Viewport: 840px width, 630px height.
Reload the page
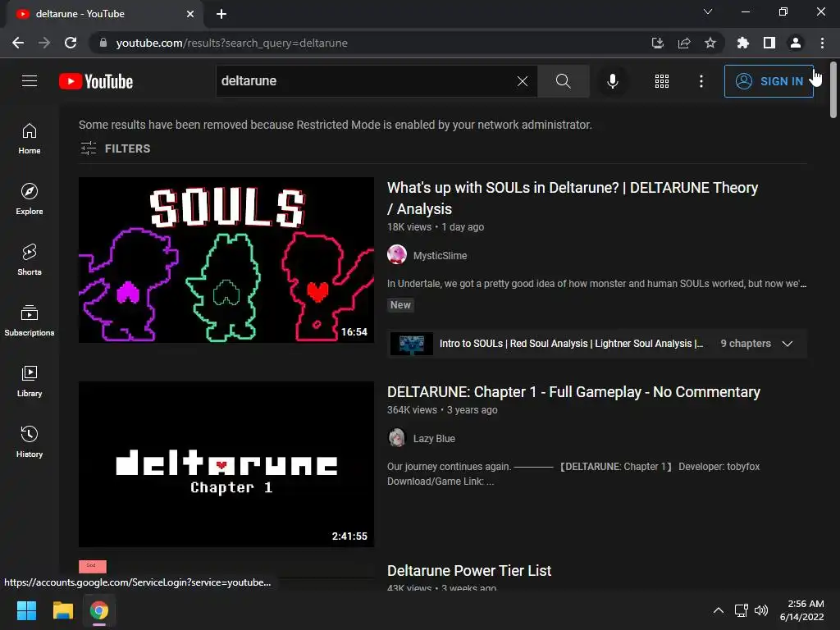pyautogui.click(x=71, y=43)
